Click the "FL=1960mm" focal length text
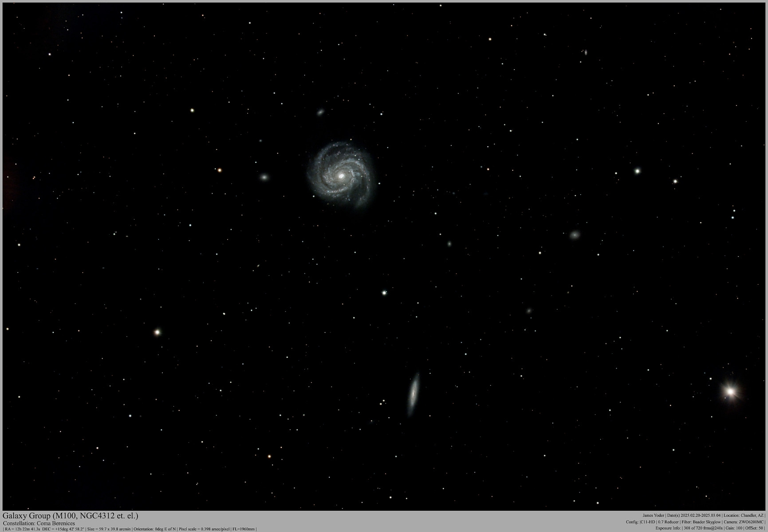The width and height of the screenshot is (768, 532). (x=243, y=529)
